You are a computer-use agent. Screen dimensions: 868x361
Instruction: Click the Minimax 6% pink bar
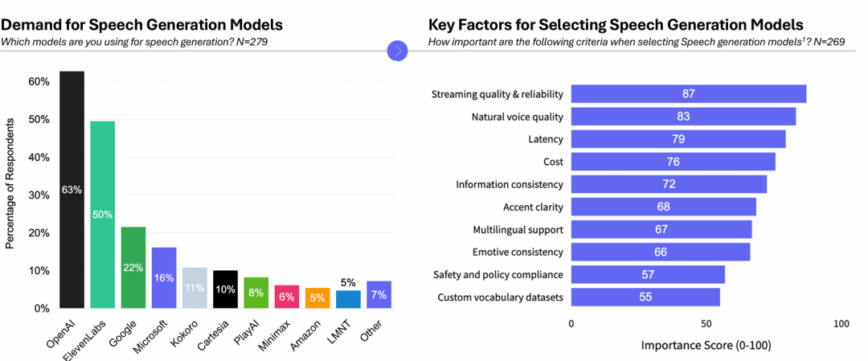click(287, 297)
